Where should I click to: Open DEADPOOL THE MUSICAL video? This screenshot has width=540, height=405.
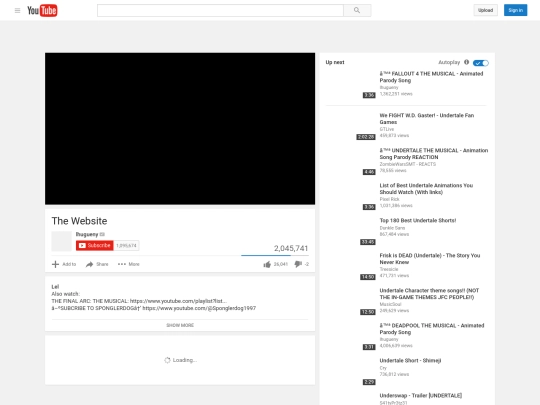[432, 329]
